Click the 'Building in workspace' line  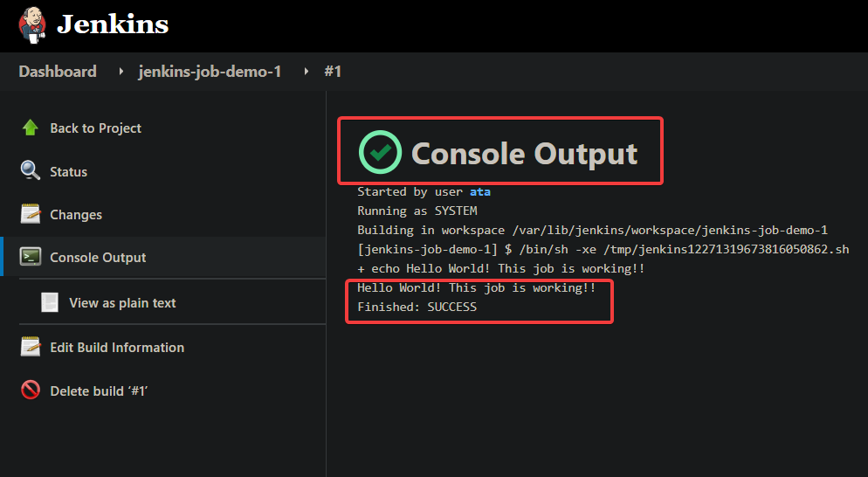(592, 230)
